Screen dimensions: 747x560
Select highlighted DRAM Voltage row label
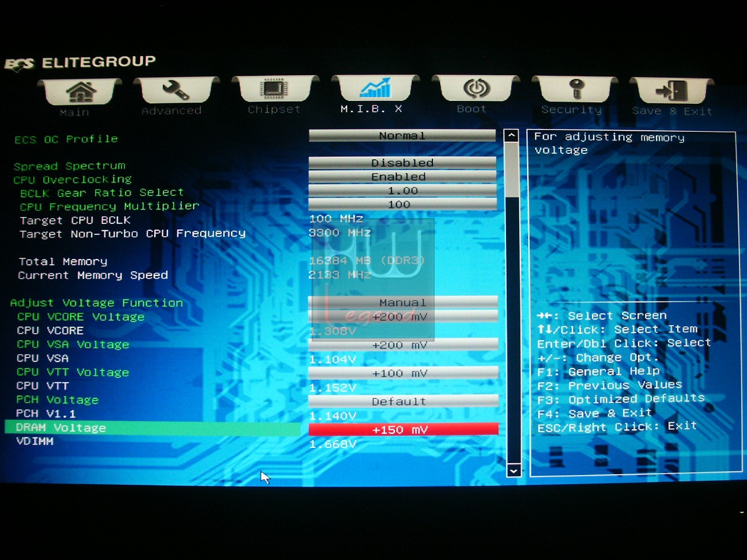click(61, 428)
